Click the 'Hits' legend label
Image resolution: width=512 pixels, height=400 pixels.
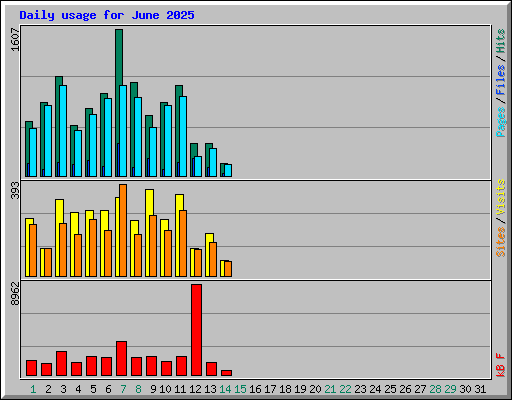pos(500,41)
